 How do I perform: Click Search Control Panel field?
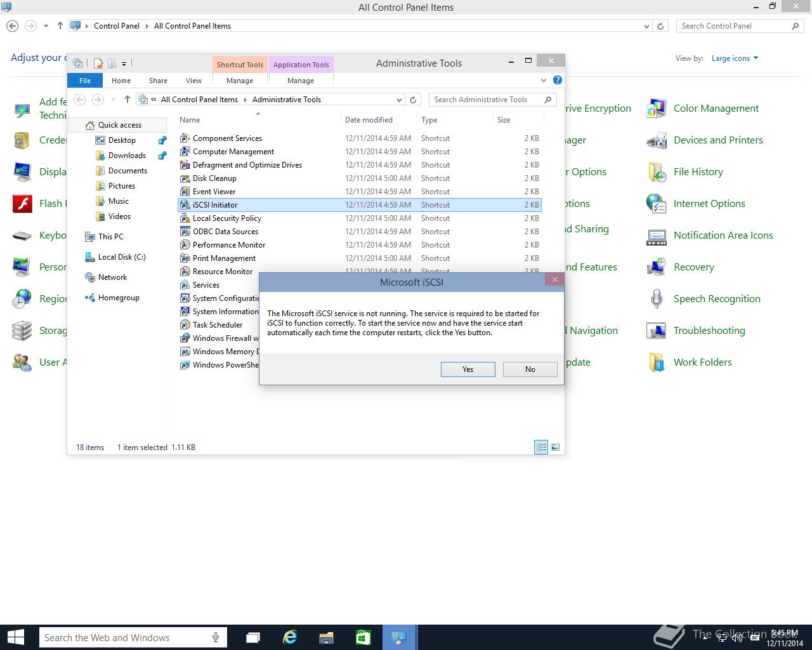click(x=740, y=26)
